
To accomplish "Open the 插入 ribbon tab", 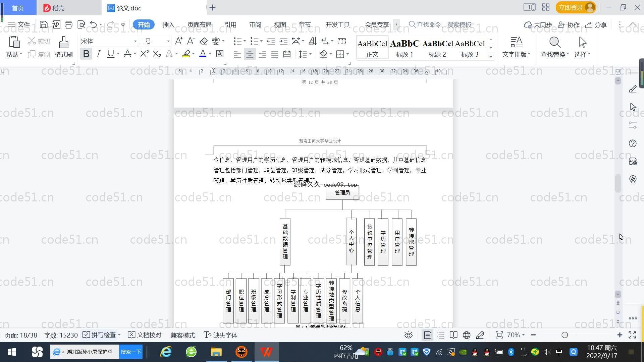I will pyautogui.click(x=168, y=24).
